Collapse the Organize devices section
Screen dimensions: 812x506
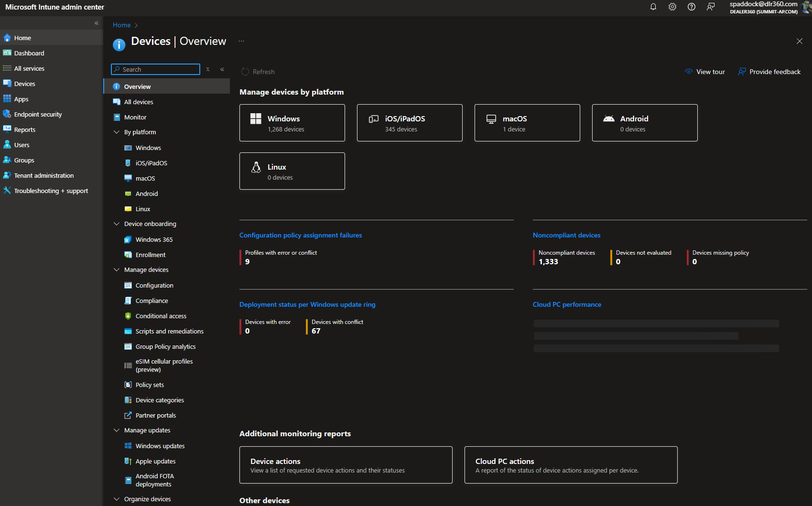click(117, 499)
